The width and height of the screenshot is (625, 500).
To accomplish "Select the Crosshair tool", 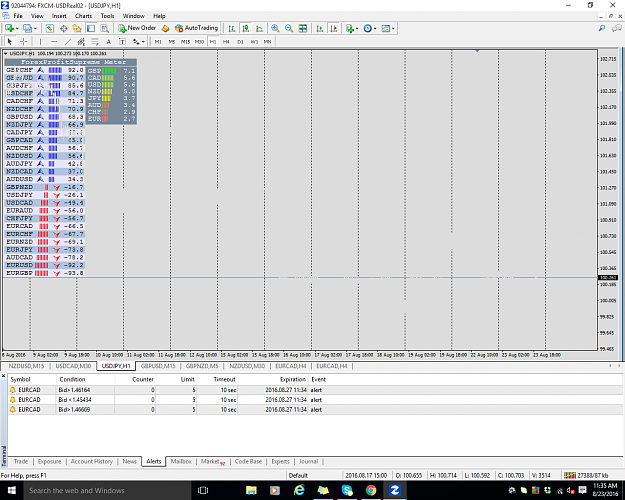I will click(x=24, y=41).
